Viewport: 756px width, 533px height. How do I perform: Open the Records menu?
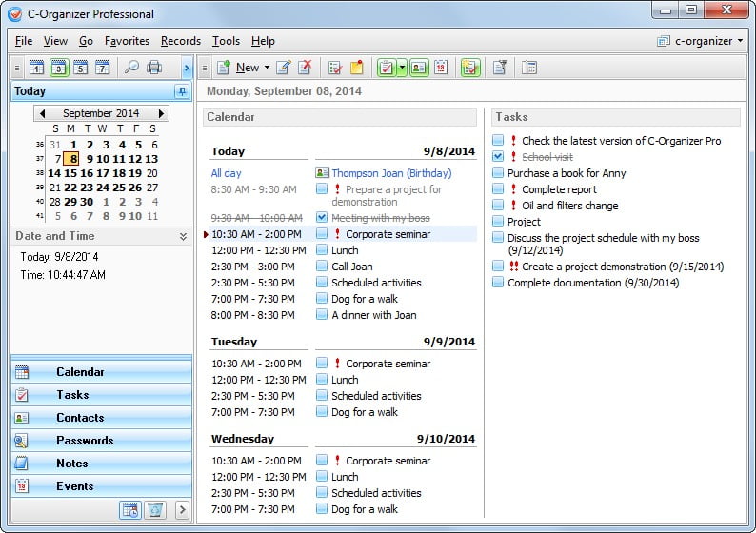[x=181, y=41]
